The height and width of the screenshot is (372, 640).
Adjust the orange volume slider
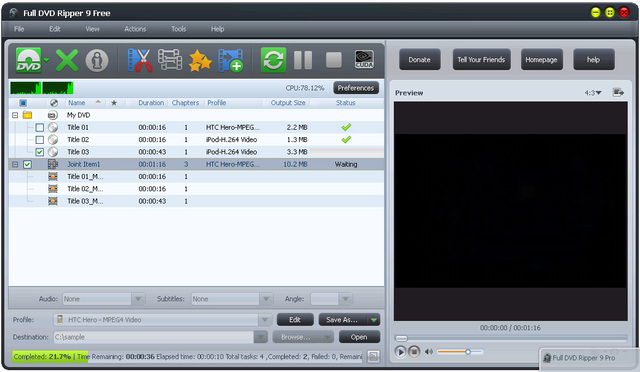pos(460,352)
